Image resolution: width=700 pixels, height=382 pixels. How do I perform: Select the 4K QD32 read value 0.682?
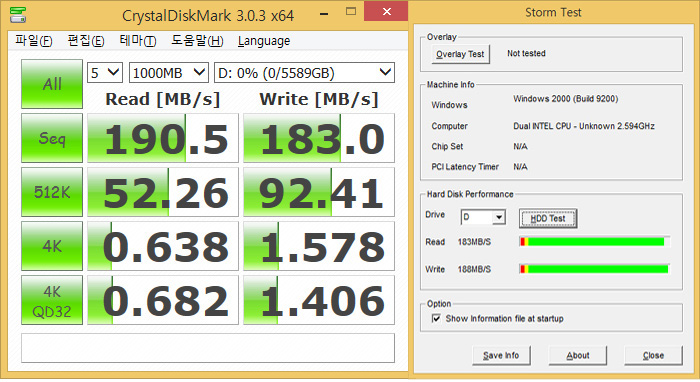click(x=163, y=300)
